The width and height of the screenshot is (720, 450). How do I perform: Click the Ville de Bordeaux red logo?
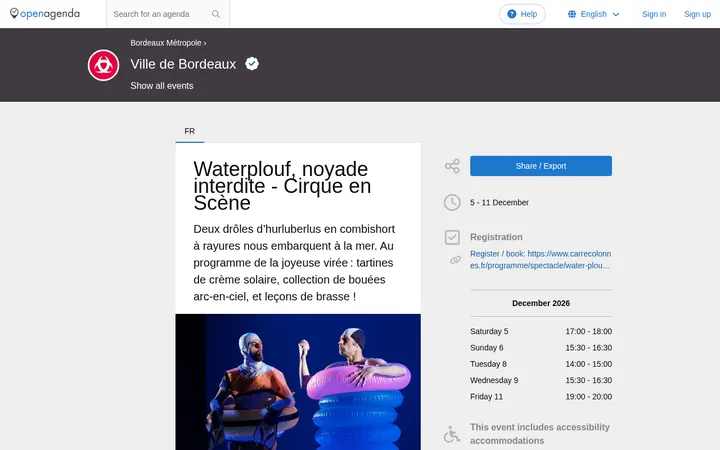click(103, 65)
